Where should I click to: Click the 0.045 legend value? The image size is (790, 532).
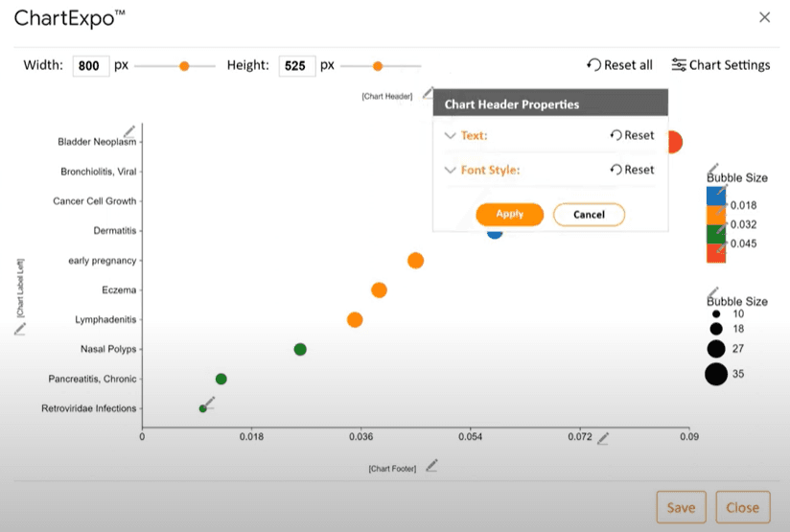(x=743, y=243)
